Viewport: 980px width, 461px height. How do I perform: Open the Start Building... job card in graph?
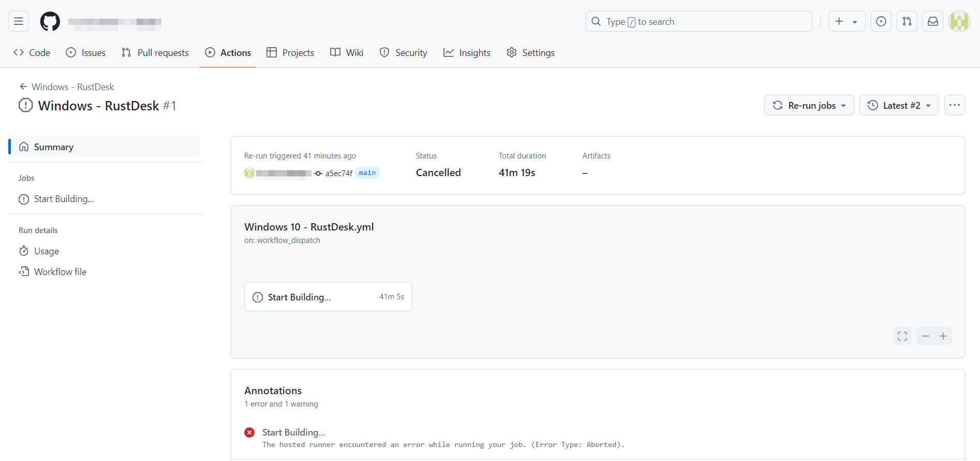(x=328, y=296)
